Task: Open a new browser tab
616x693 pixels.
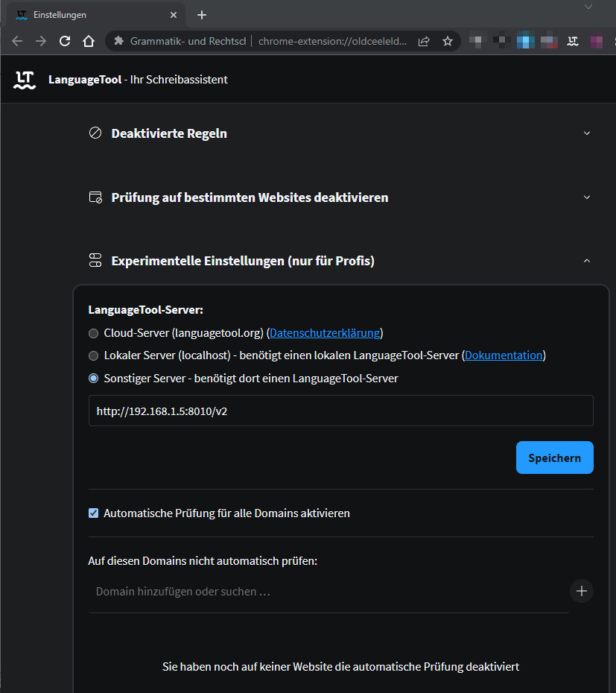Action: tap(202, 14)
